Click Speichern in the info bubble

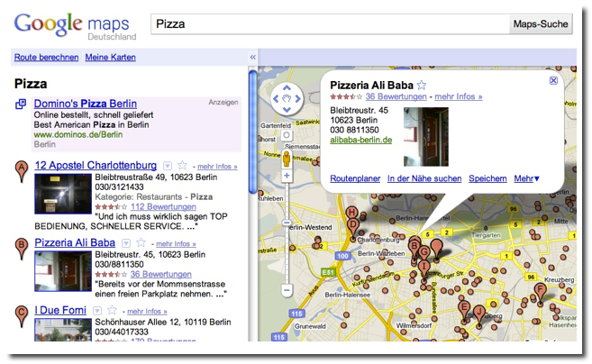487,178
